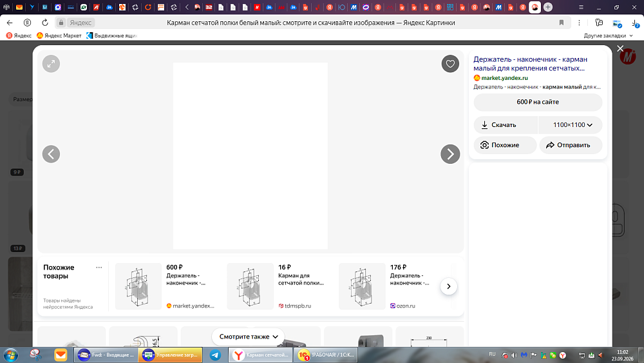Go back with browser back arrow

point(10,23)
